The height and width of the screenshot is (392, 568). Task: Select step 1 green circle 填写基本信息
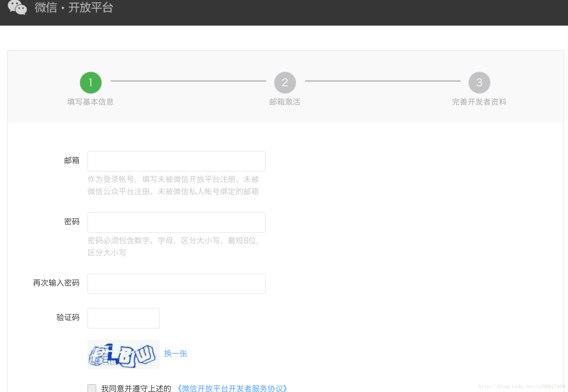(x=90, y=83)
